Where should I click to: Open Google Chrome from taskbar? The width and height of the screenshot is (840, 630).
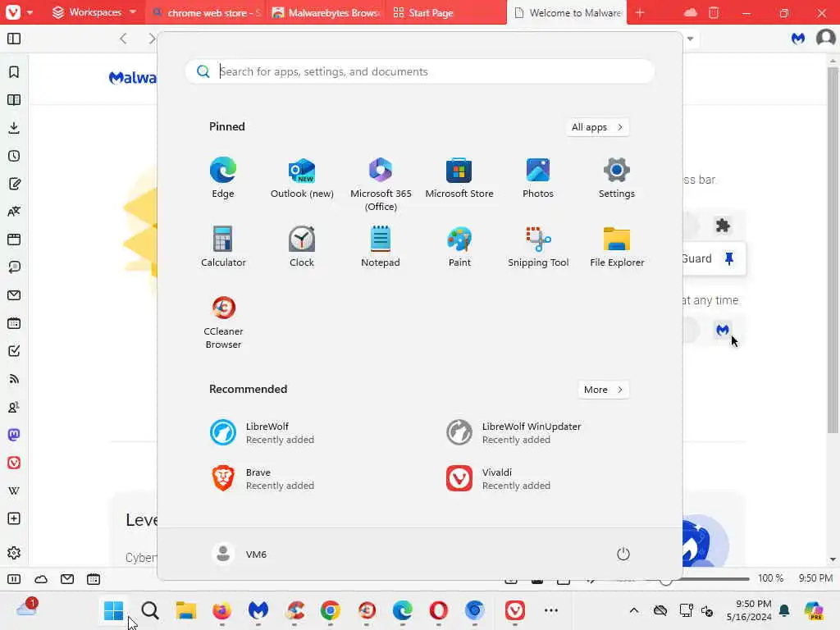click(x=330, y=610)
